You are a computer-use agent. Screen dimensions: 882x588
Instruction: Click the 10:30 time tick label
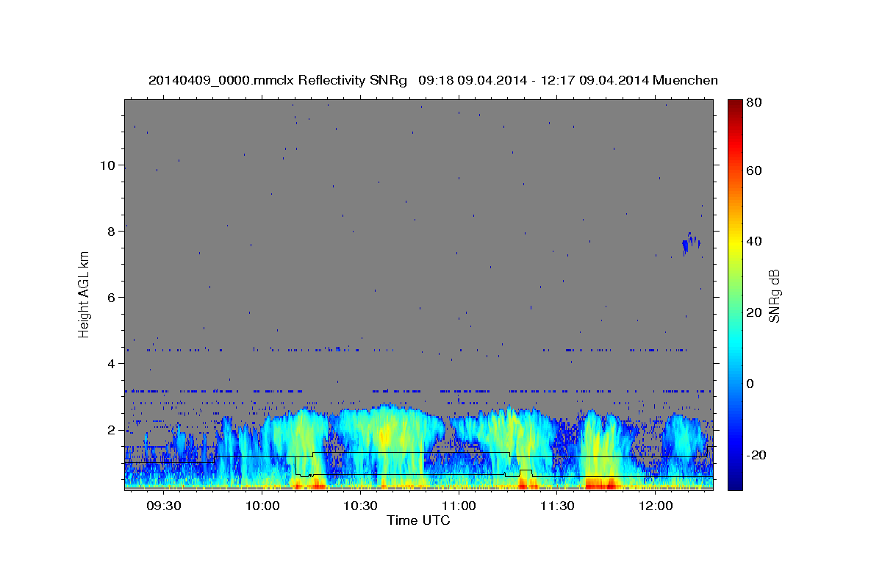coord(360,506)
